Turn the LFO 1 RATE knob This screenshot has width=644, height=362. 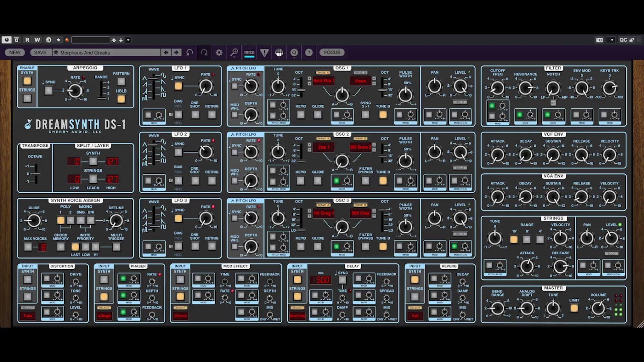click(x=206, y=86)
